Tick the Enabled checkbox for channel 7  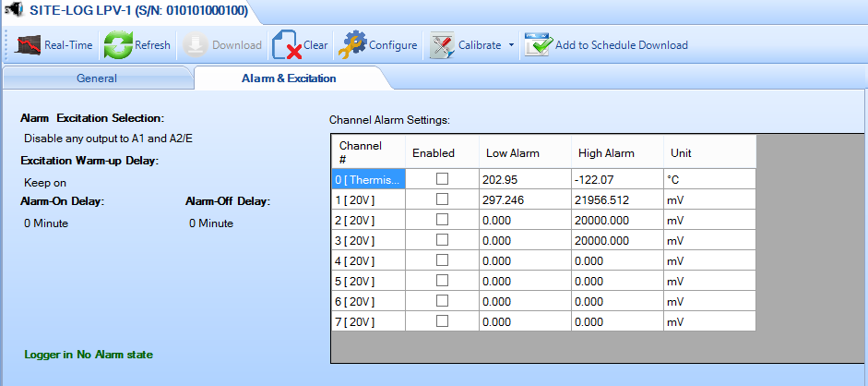click(x=442, y=320)
